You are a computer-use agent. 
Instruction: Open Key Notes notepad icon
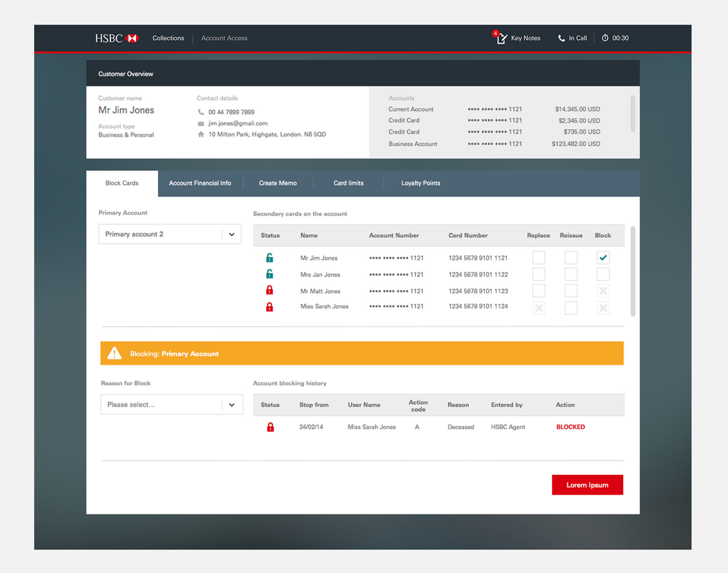tap(501, 38)
